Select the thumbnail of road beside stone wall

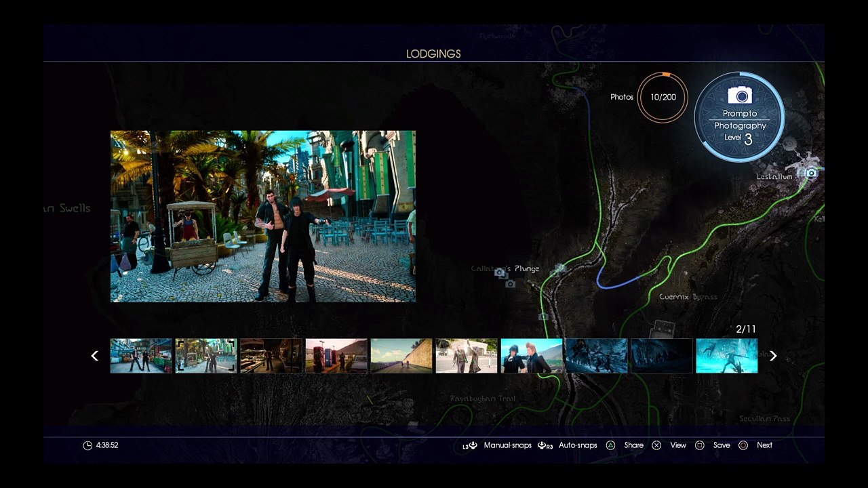tap(401, 356)
